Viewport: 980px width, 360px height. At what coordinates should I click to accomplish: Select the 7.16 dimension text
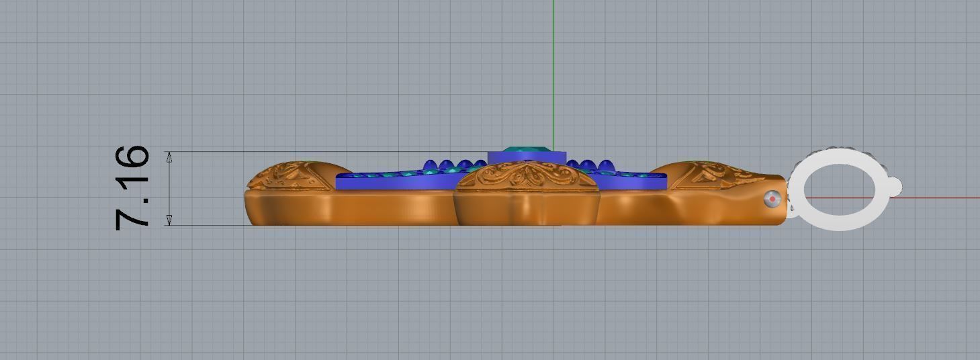[x=132, y=187]
